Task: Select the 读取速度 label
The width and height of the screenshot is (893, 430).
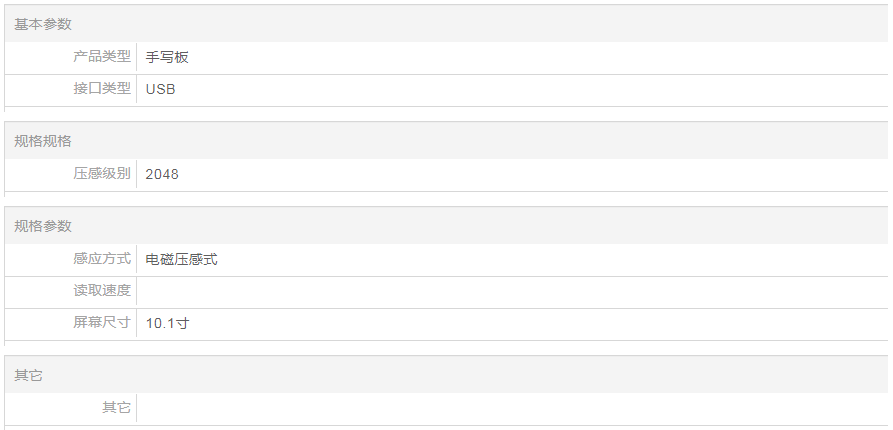Action: point(102,291)
